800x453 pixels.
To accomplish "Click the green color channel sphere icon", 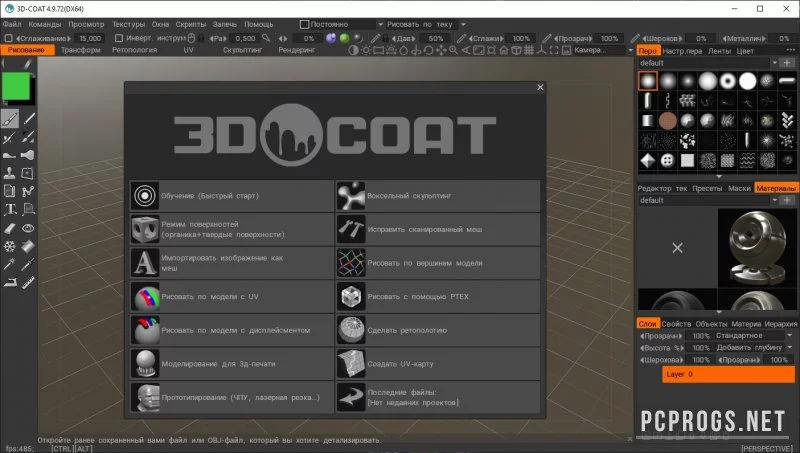I will (x=344, y=38).
